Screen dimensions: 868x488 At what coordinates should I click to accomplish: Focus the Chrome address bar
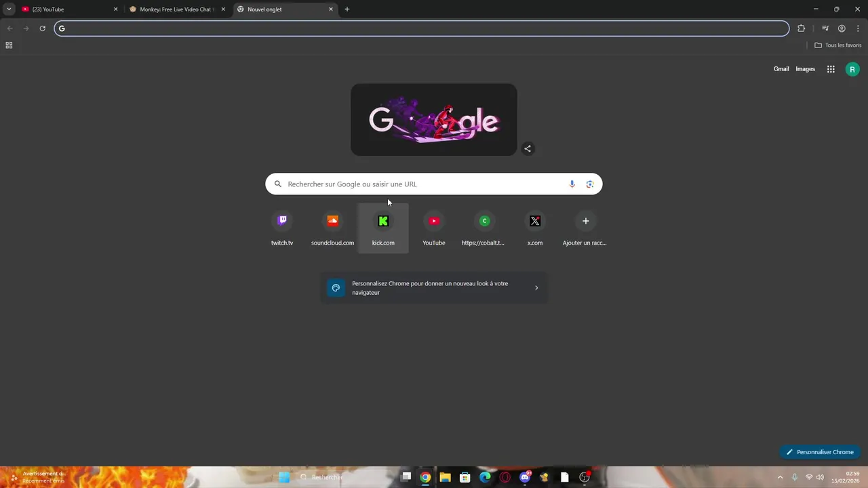coord(422,28)
